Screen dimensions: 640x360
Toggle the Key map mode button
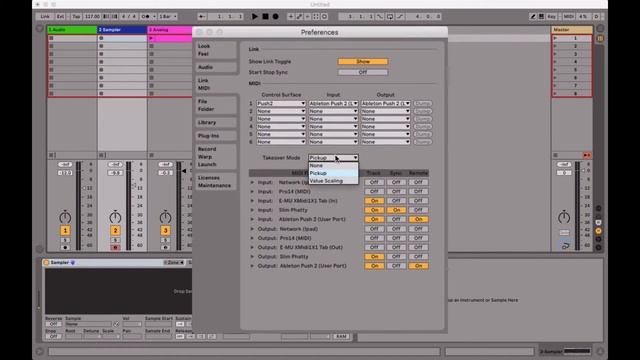pos(552,16)
